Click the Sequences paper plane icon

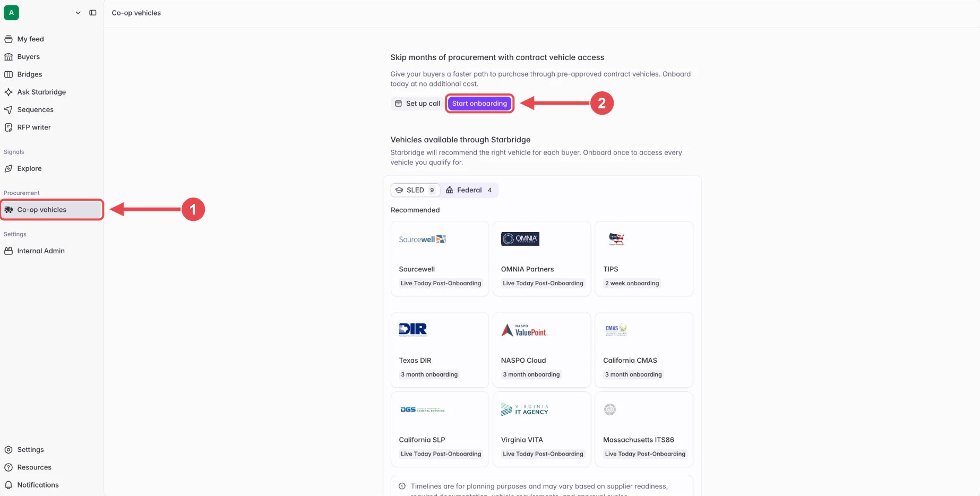(x=8, y=110)
